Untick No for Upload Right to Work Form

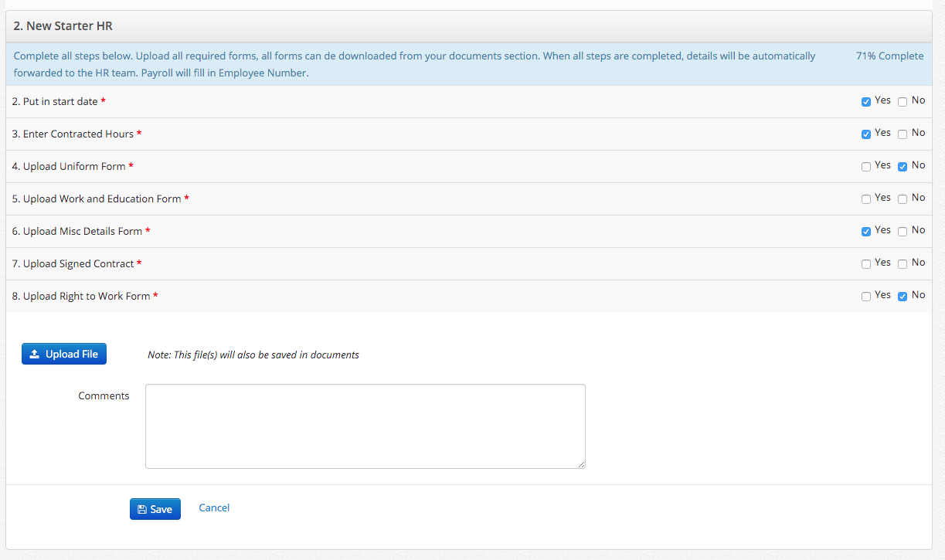[x=903, y=297]
